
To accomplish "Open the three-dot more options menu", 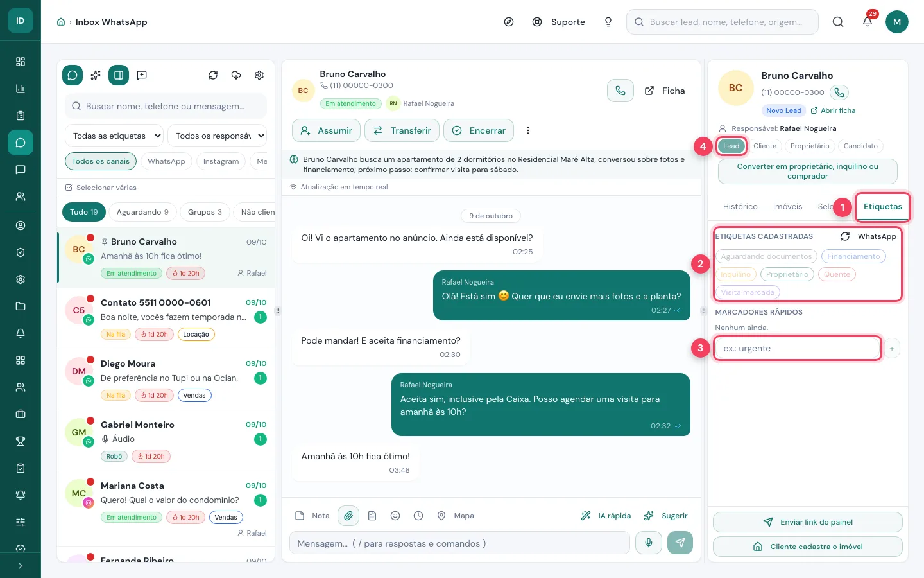I will (x=528, y=130).
